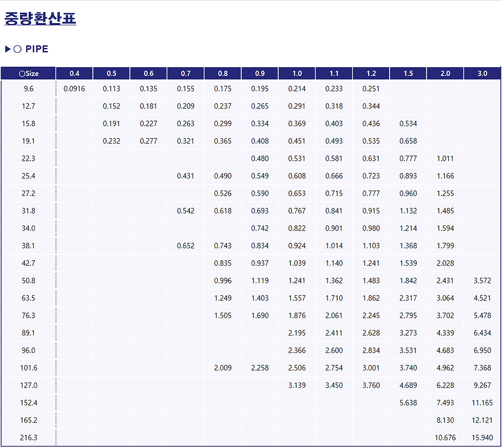Select the 8.130 weight value
The height and width of the screenshot is (448, 502).
point(446,420)
